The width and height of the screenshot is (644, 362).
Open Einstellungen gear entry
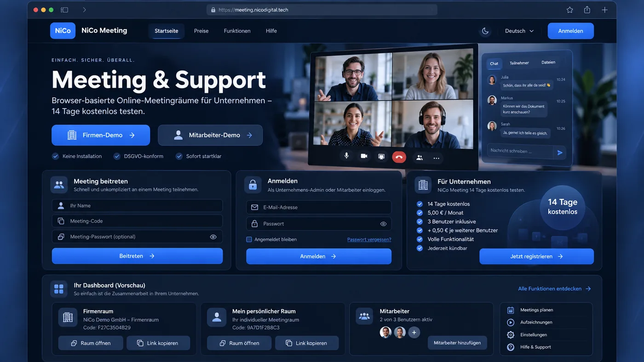point(546,335)
